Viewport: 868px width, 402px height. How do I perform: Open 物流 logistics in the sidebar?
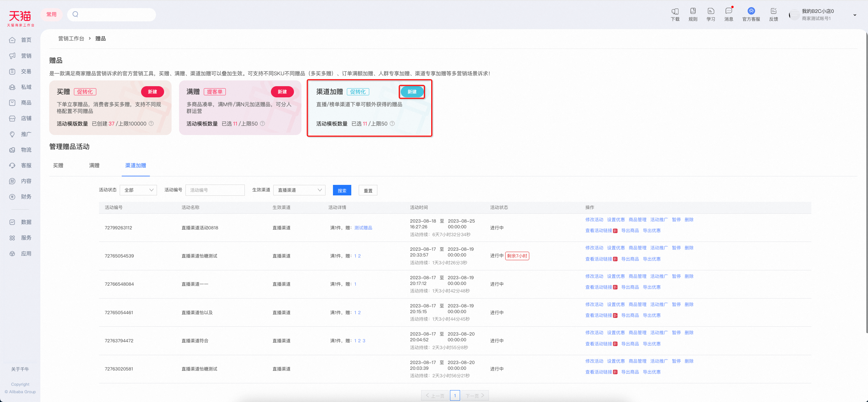click(x=20, y=150)
